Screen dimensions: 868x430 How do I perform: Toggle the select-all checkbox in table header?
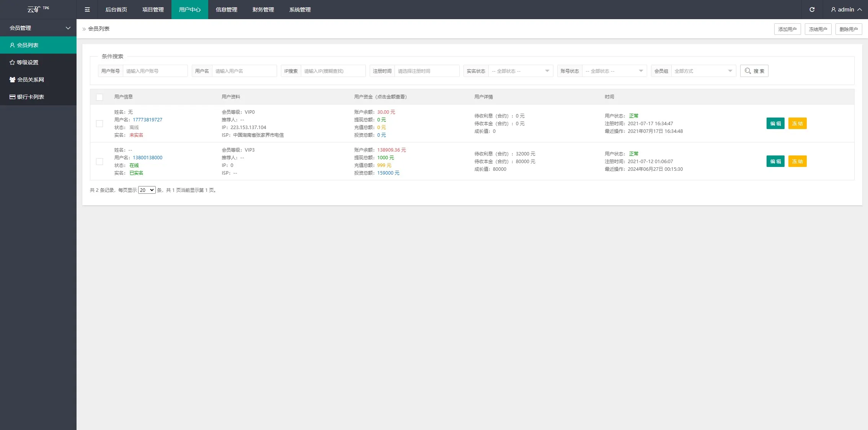click(x=100, y=97)
